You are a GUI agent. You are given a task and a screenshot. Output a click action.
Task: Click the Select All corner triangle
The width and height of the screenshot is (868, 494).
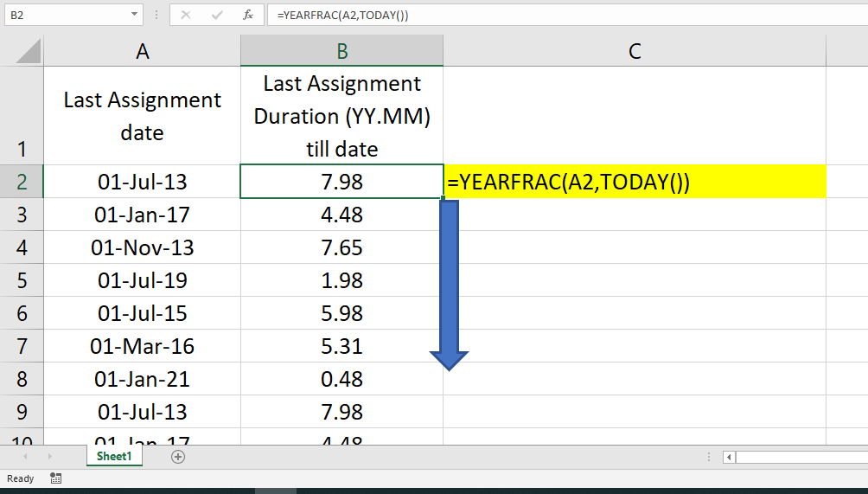point(28,51)
